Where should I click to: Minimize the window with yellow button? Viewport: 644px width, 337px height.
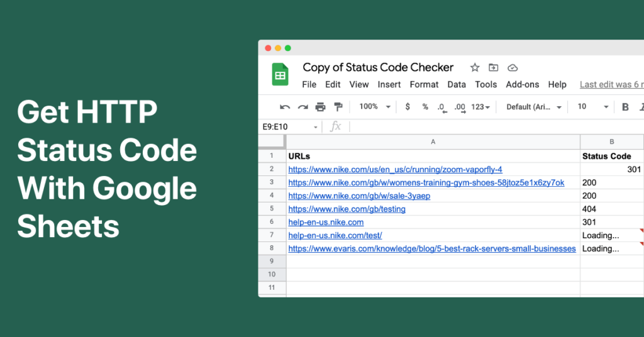278,48
